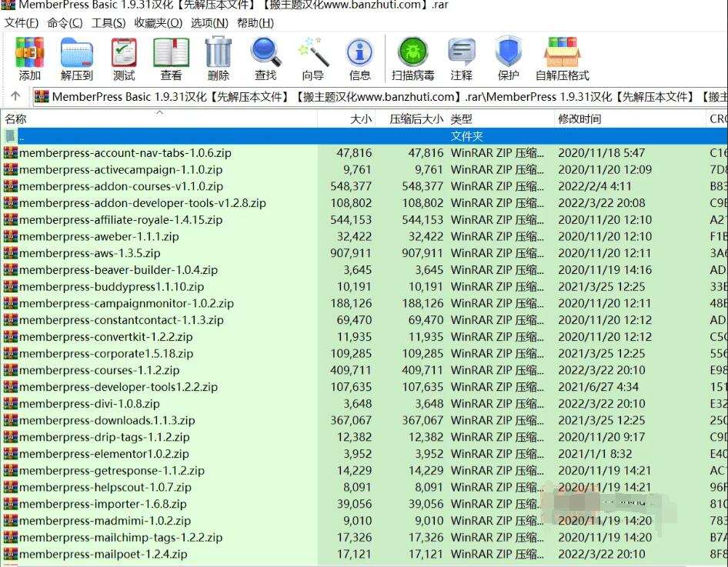Select memberpress-affiliate-royale-1.4.15.zip

[x=121, y=219]
